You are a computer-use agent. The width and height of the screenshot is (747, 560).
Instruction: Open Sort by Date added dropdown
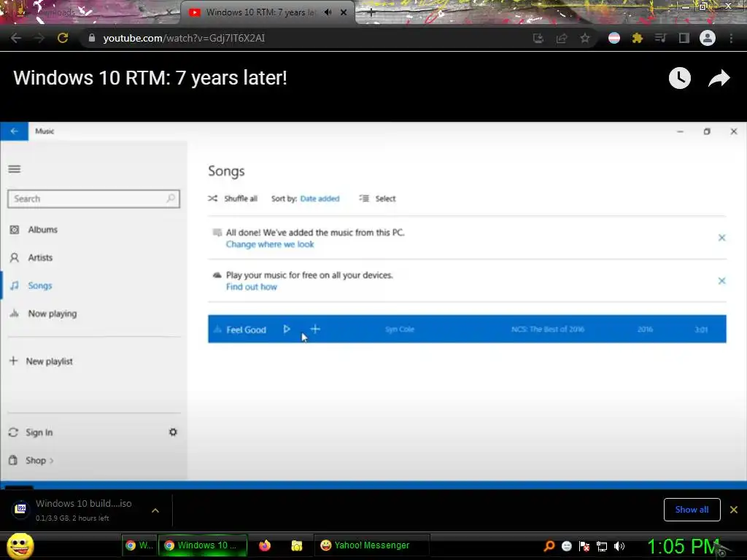point(320,198)
